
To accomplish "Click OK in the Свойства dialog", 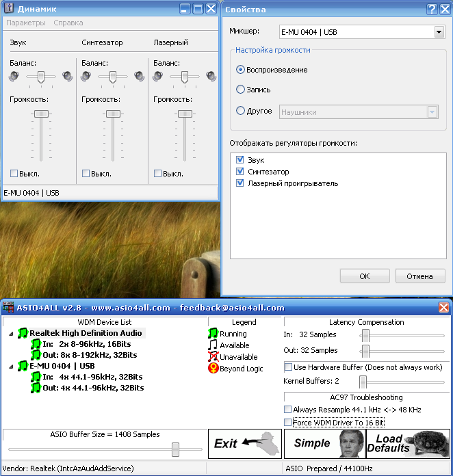I will pos(365,276).
